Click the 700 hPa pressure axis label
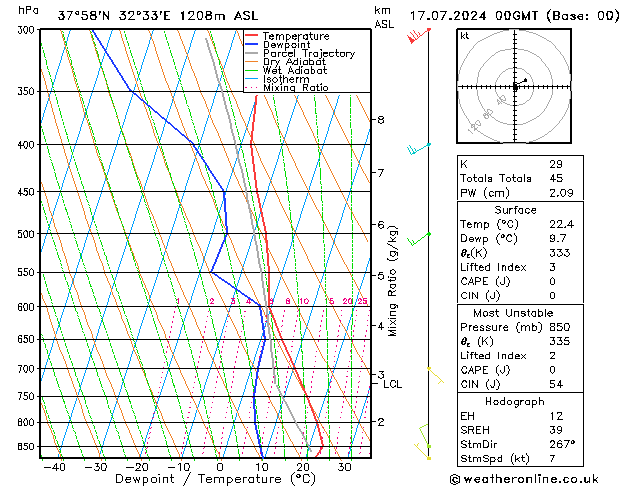The image size is (629, 486). (28, 369)
